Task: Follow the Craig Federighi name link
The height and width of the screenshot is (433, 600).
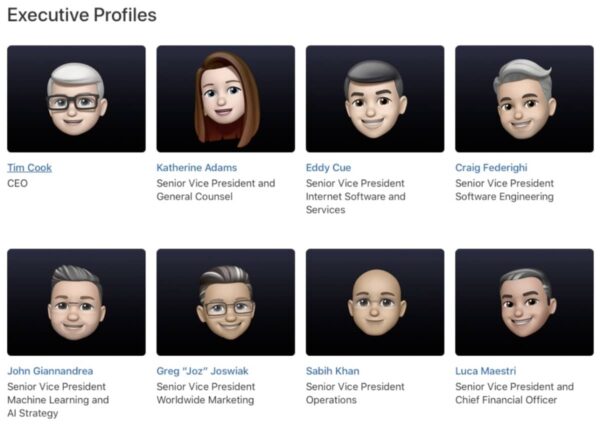Action: [491, 168]
